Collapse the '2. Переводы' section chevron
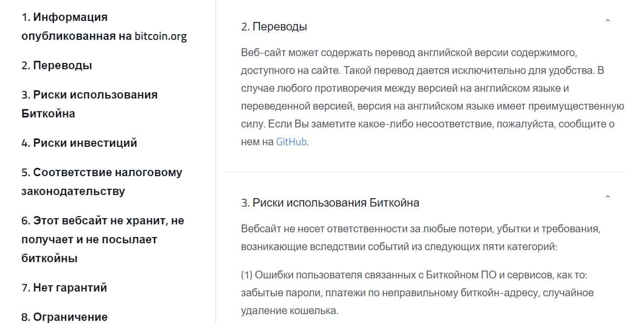644x323 pixels. 608,21
